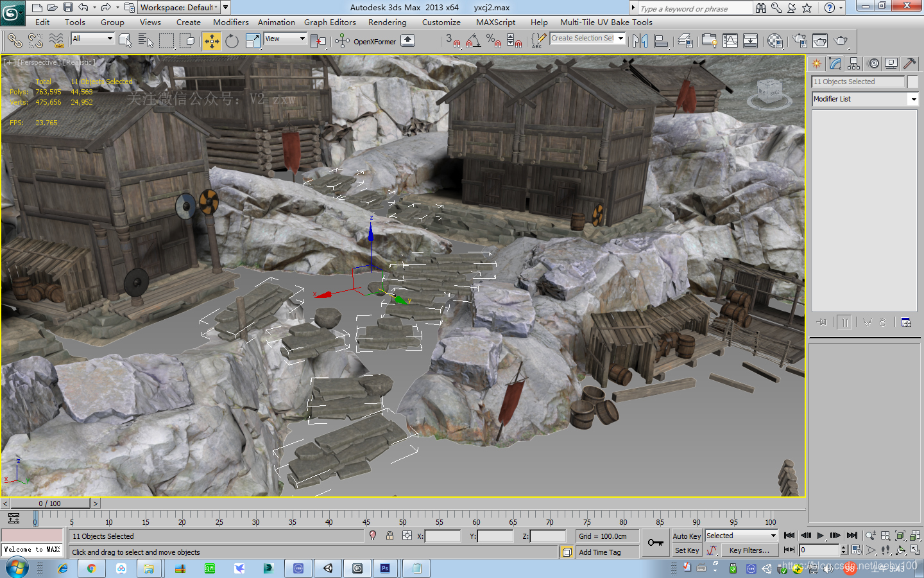Click the Mirror tool icon
Viewport: 924px width, 578px height.
click(x=640, y=41)
